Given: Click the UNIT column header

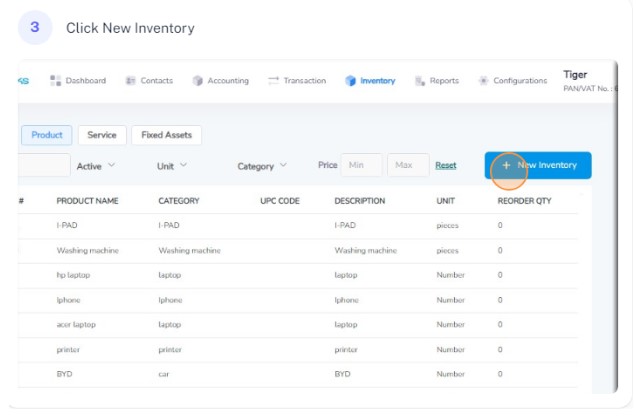Looking at the screenshot, I should 445,201.
